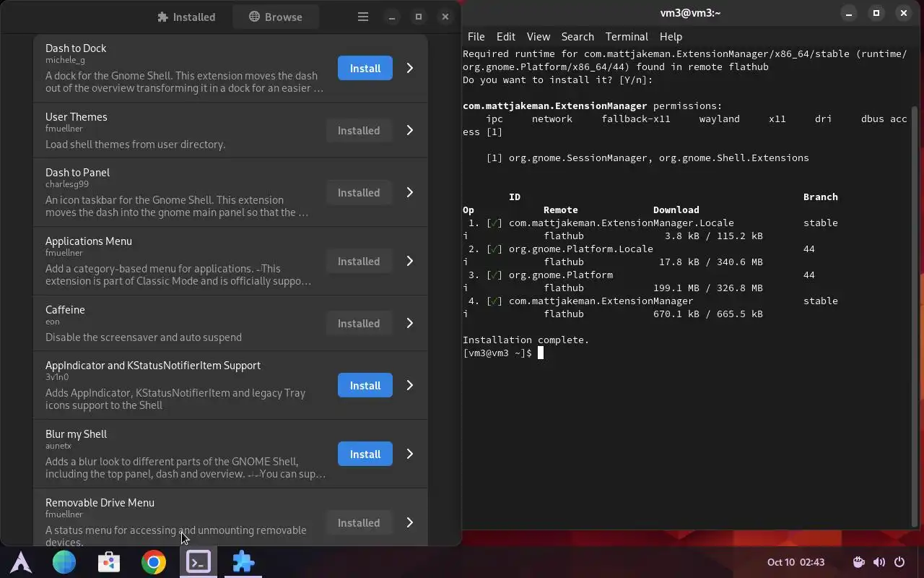Click the Installed button for Applications Menu
Viewport: 924px width, 578px height.
tap(359, 261)
